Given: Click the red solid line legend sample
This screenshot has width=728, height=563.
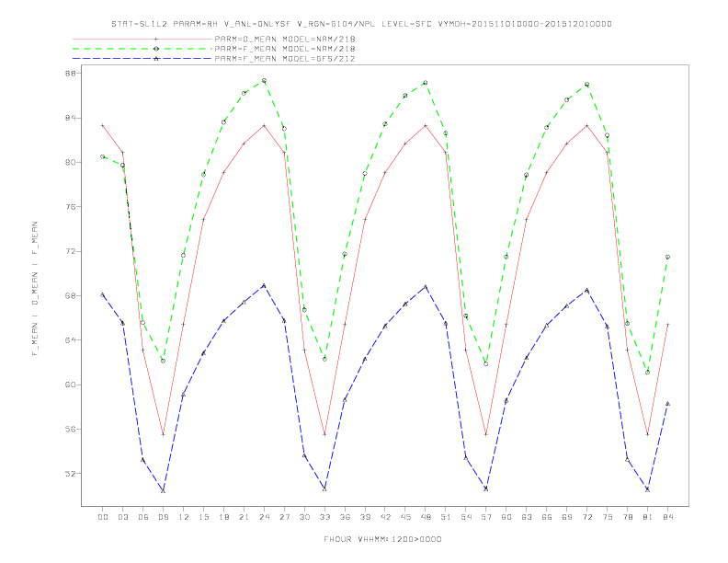Looking at the screenshot, I should coord(142,39).
